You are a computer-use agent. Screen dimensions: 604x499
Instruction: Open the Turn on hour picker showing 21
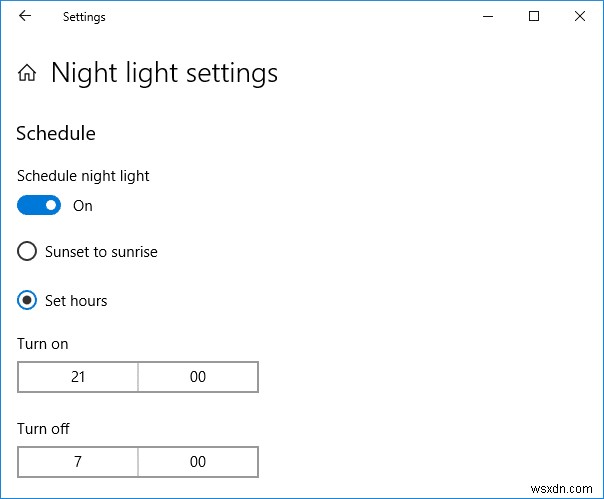point(78,377)
